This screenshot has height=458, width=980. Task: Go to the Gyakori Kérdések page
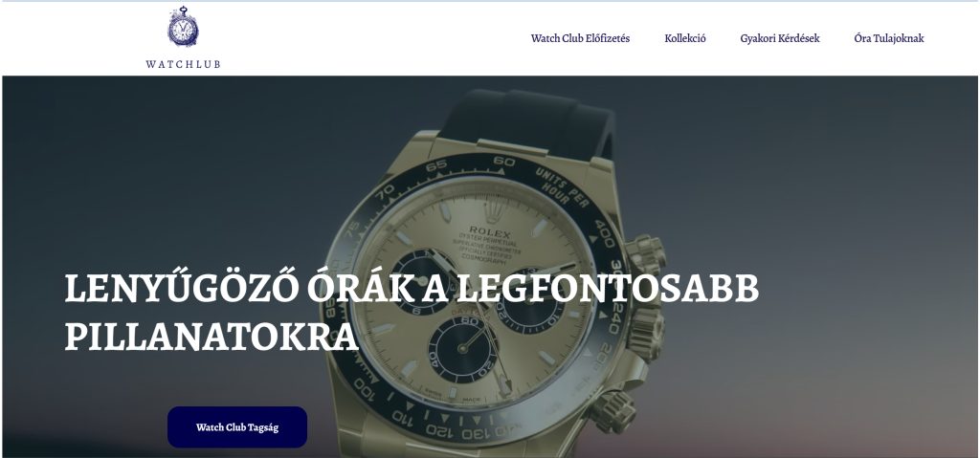tap(779, 39)
